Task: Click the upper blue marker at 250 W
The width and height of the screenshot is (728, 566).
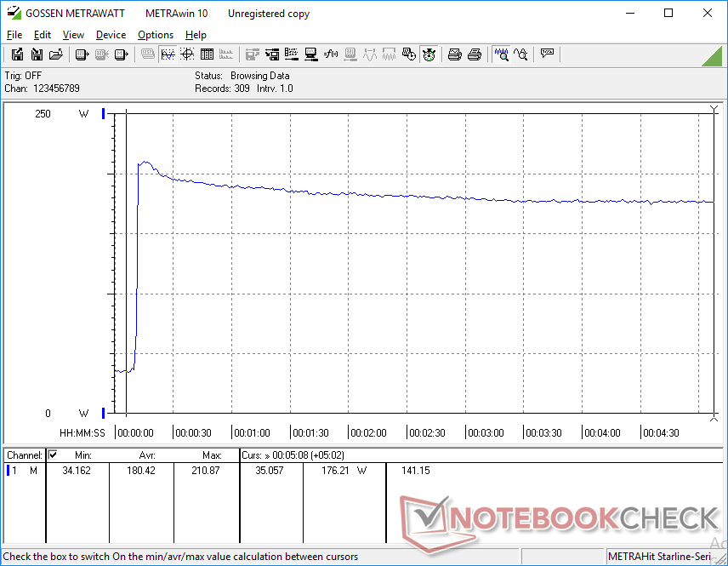Action: (104, 114)
